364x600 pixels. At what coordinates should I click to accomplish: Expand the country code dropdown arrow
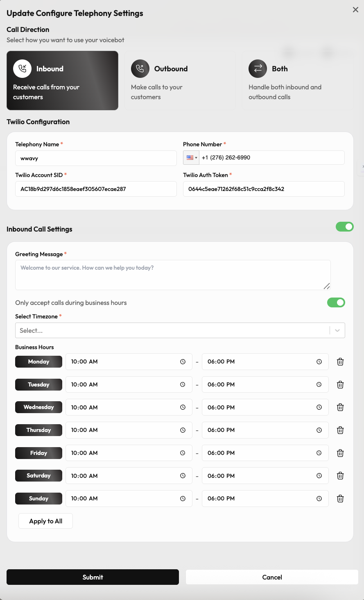[x=196, y=157]
